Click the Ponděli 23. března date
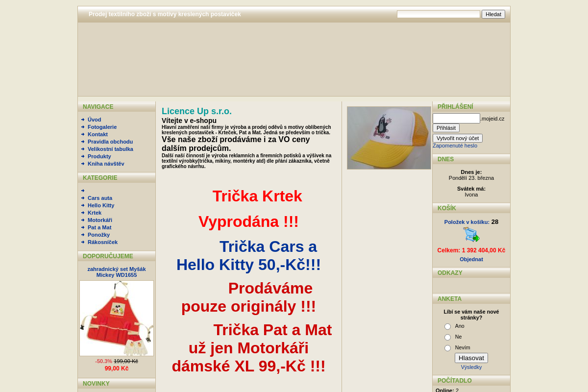This screenshot has height=392, width=588. [x=471, y=178]
